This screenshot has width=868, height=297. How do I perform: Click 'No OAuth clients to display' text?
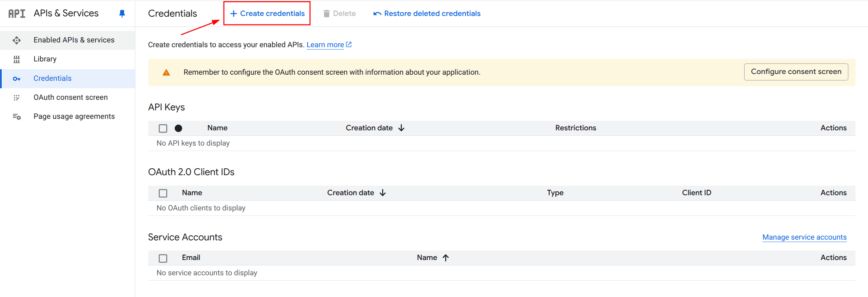[x=201, y=208]
